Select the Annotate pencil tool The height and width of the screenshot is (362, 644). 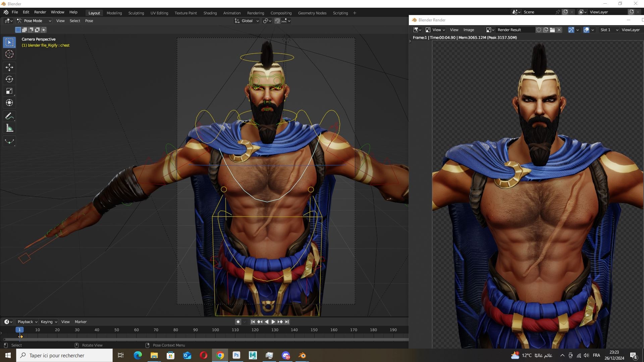[9, 116]
